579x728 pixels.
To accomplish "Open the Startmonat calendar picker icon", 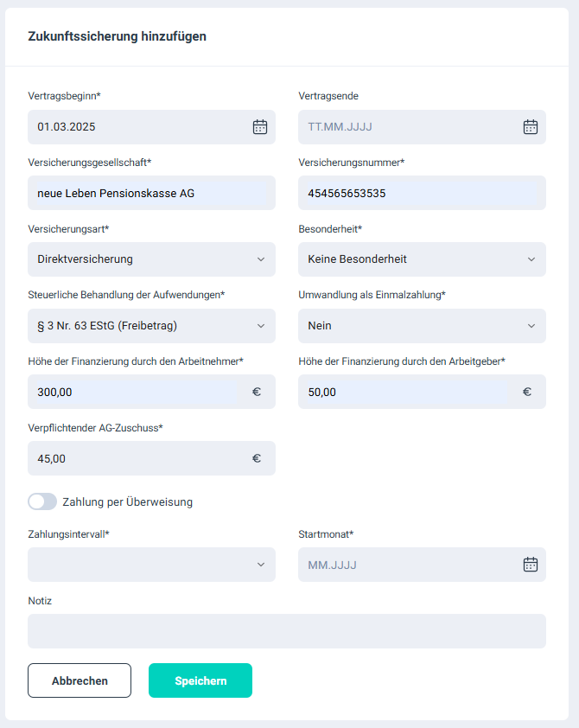I will point(531,565).
